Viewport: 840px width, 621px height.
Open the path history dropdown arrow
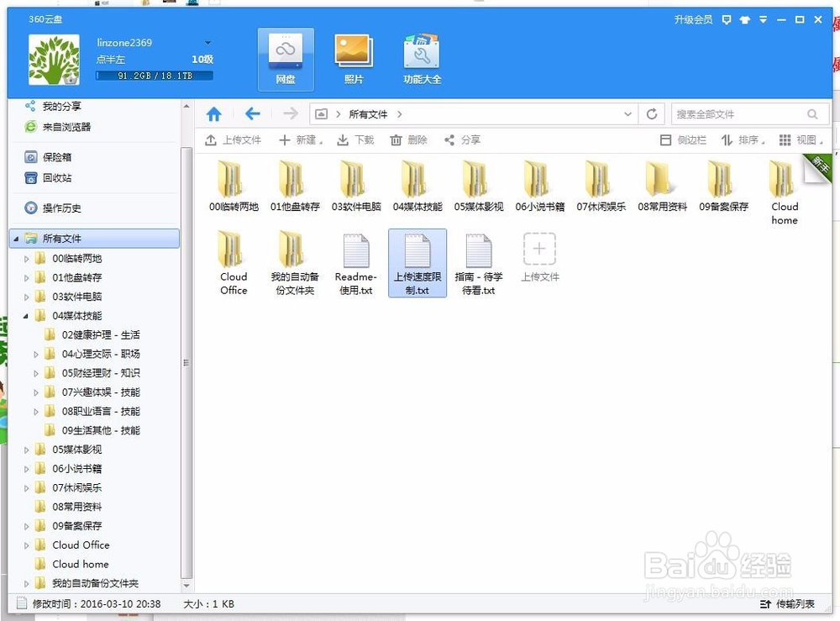627,114
